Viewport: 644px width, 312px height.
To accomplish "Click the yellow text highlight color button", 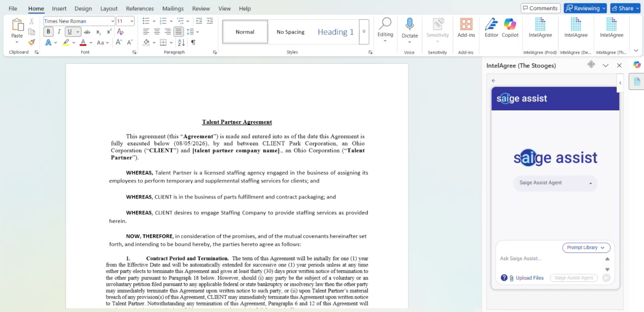I will pyautogui.click(x=66, y=42).
